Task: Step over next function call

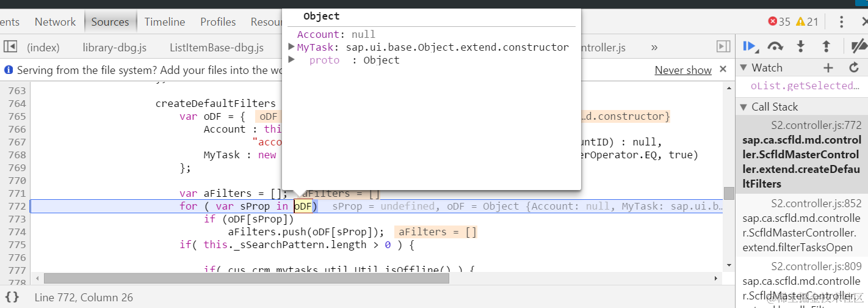Action: tap(775, 46)
